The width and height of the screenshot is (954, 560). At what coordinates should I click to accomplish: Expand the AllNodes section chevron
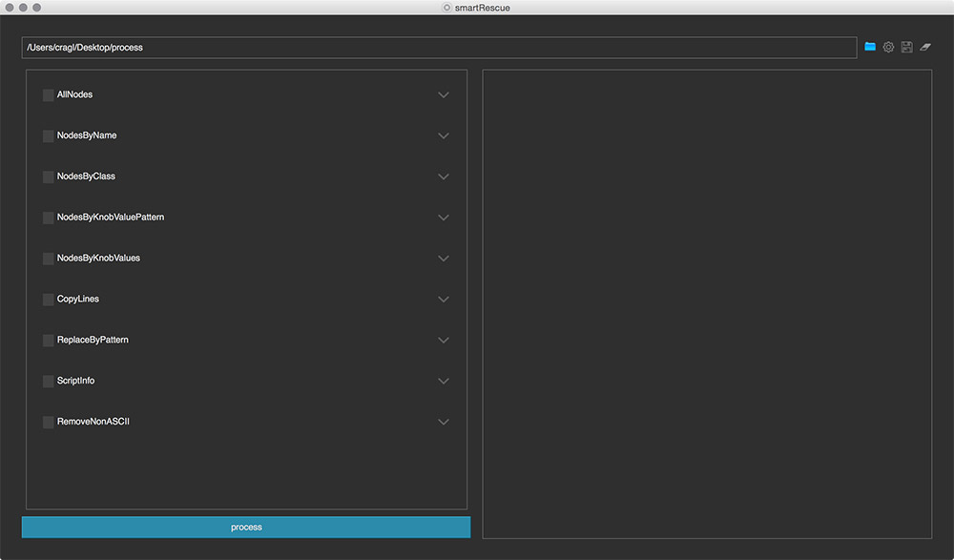(443, 95)
